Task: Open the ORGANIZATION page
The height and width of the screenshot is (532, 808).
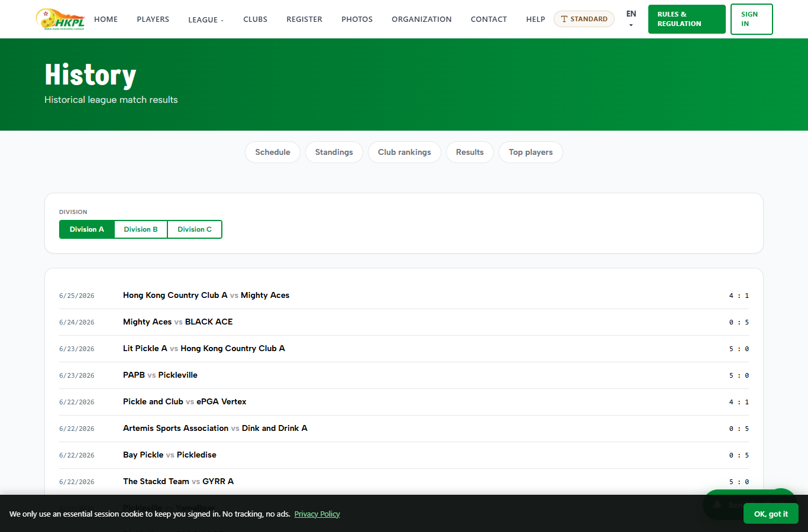Action: point(422,20)
